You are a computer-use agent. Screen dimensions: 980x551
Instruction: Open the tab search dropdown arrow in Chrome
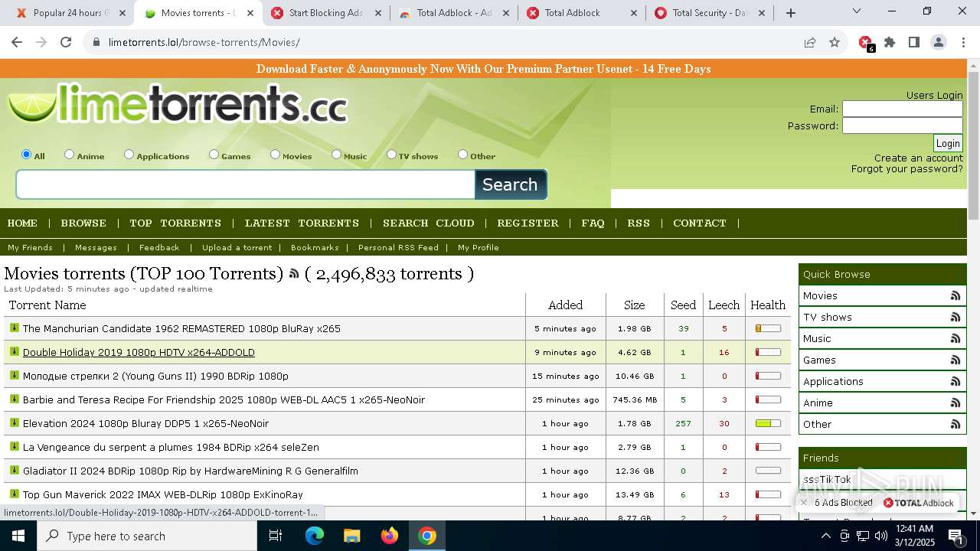857,11
